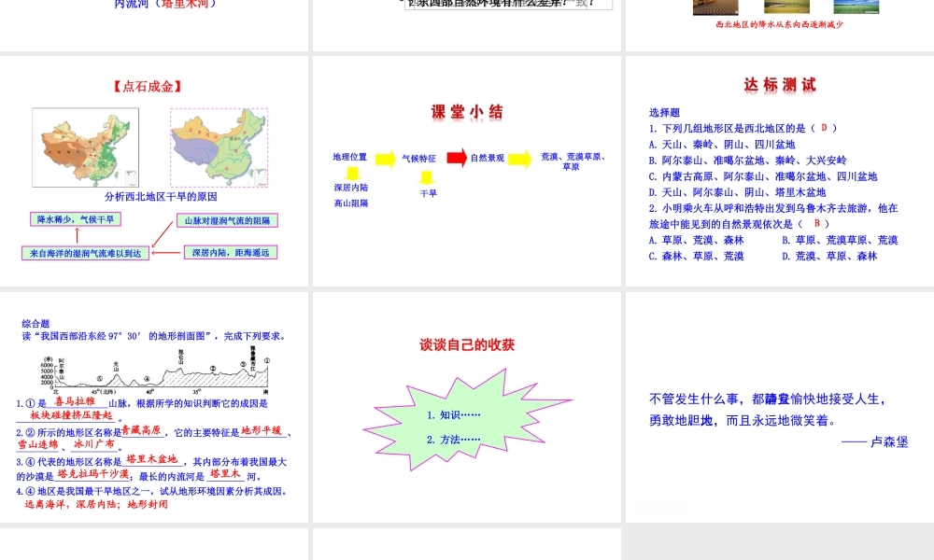934x560 pixels.
Task: Click the 自然景观 label
Action: [x=488, y=158]
